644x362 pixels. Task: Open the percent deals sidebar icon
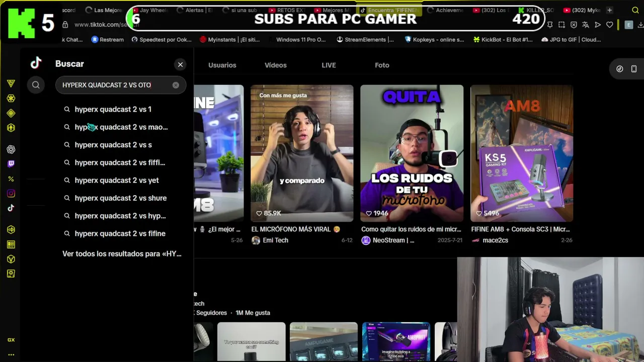point(11,179)
